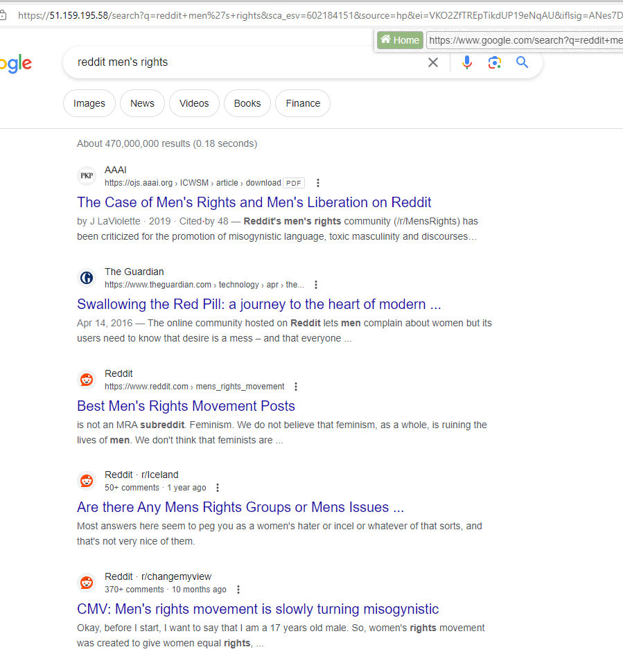Click Reddit favicon for r/changemyview result

tap(87, 583)
